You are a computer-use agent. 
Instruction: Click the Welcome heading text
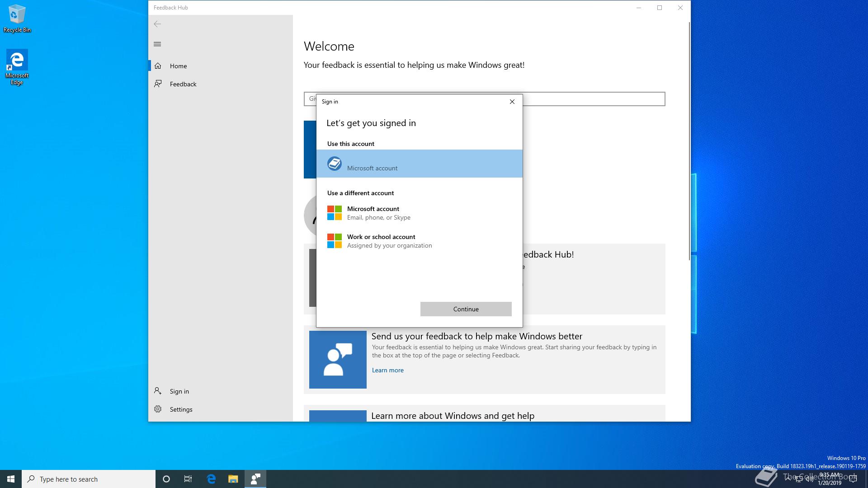click(329, 46)
